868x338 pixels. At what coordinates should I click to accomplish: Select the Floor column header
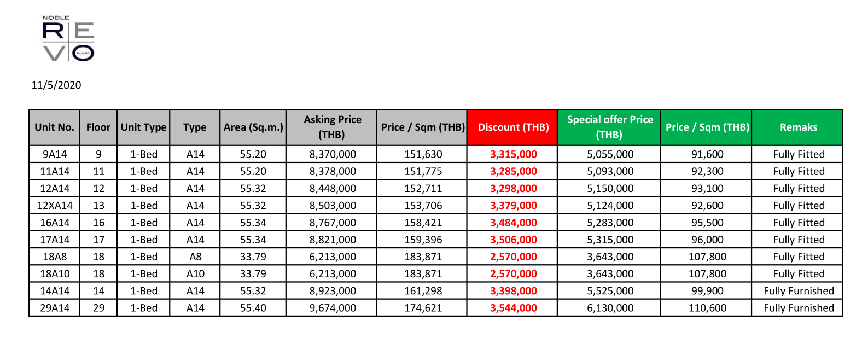[x=98, y=127]
